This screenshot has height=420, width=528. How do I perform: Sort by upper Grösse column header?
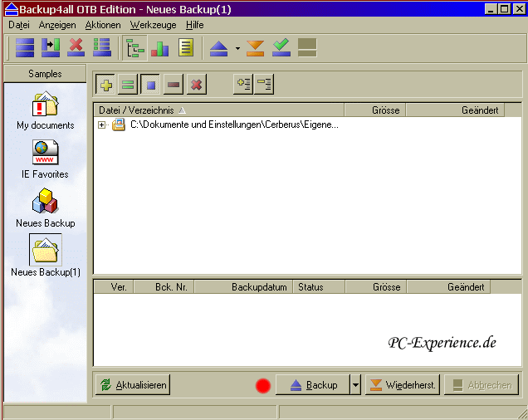click(375, 110)
